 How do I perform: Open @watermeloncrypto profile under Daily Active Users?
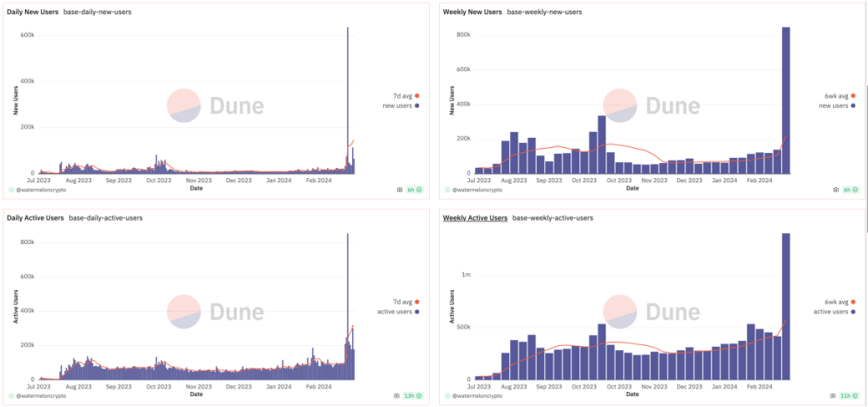coord(41,396)
